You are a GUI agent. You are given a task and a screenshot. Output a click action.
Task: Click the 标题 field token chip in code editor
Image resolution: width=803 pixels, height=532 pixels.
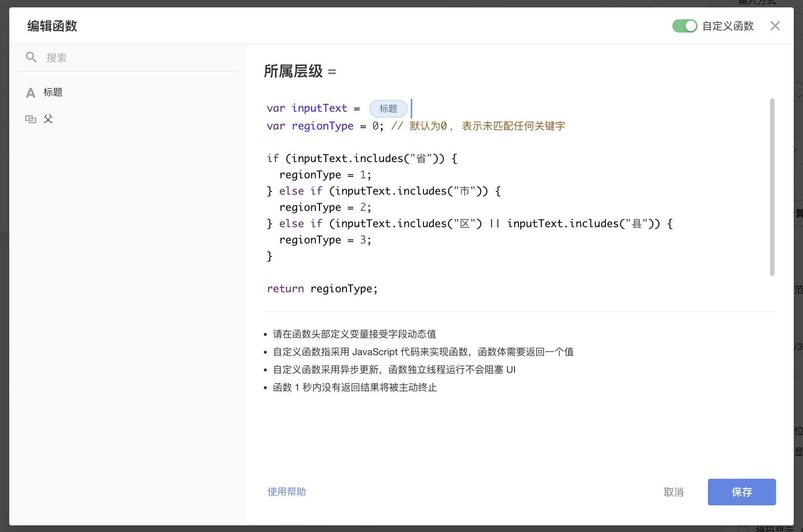click(388, 108)
